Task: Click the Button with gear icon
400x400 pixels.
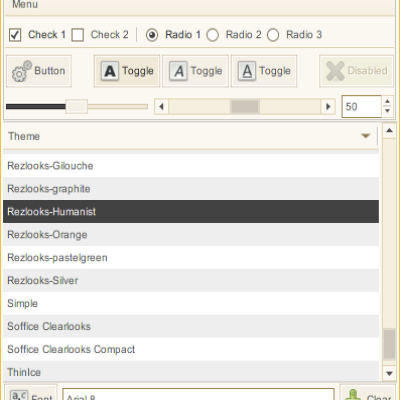Action: coord(39,71)
